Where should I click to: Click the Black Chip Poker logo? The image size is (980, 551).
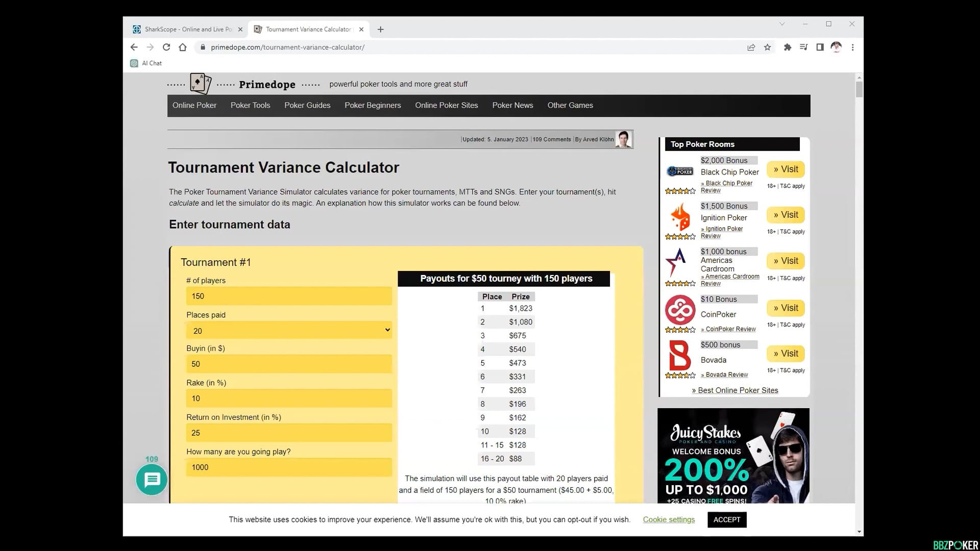[x=680, y=171]
